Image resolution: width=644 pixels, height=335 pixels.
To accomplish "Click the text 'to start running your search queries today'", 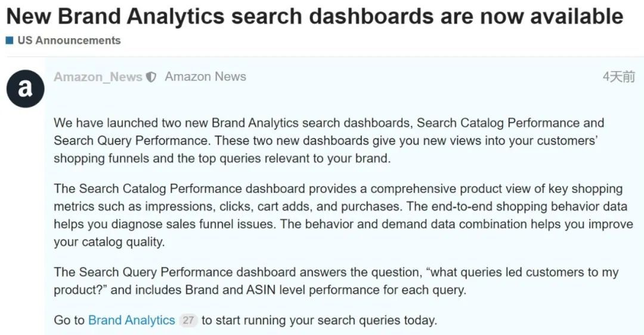I will click(319, 320).
